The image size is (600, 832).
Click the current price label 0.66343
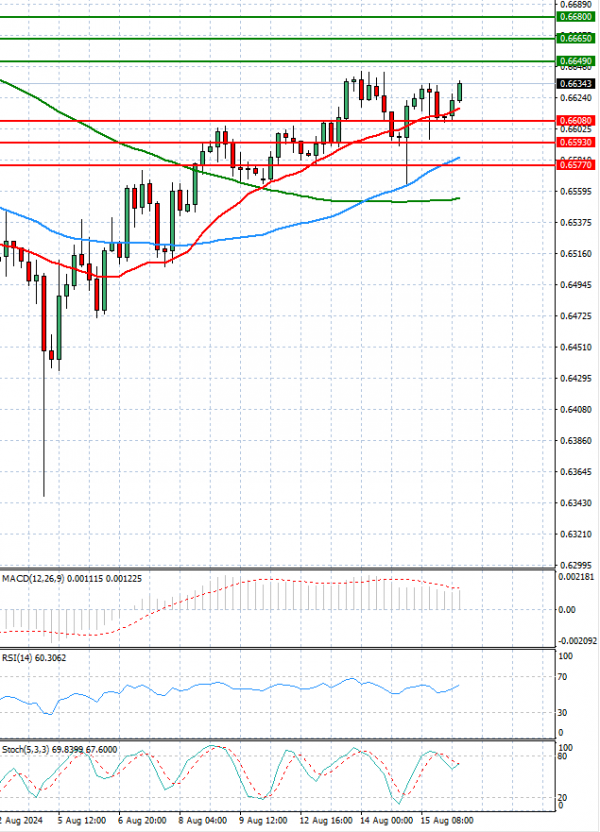click(576, 84)
